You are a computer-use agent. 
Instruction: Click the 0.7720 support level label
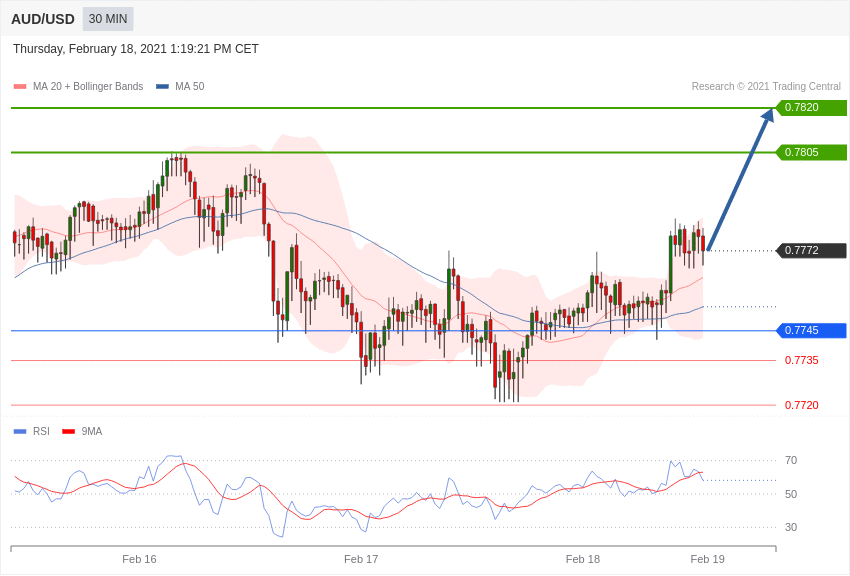click(x=802, y=405)
